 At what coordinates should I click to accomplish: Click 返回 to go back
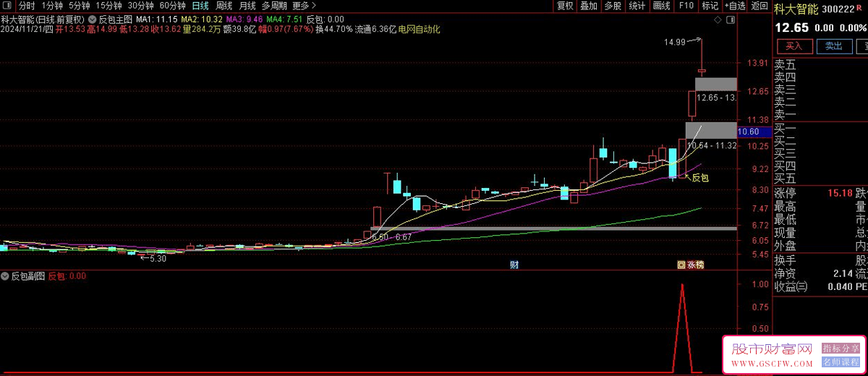tap(759, 6)
